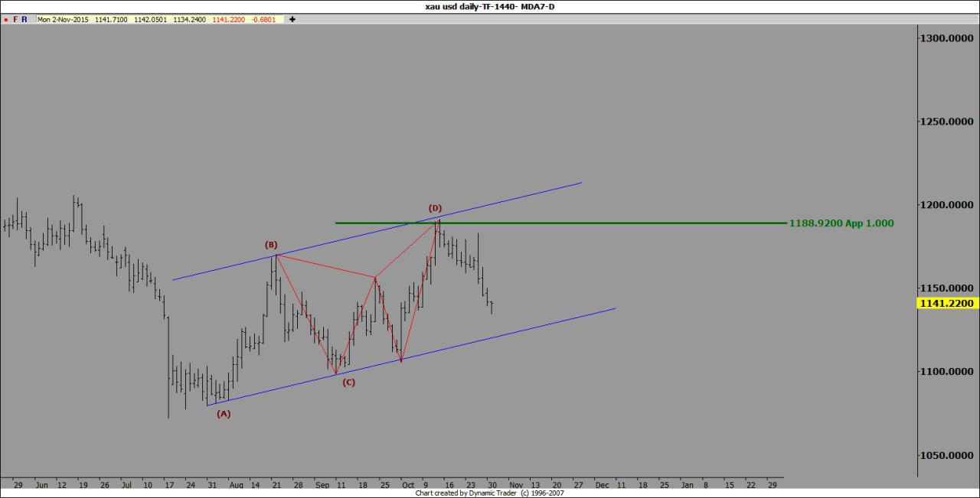
Task: Click the (A) swing low label
Action: click(224, 413)
